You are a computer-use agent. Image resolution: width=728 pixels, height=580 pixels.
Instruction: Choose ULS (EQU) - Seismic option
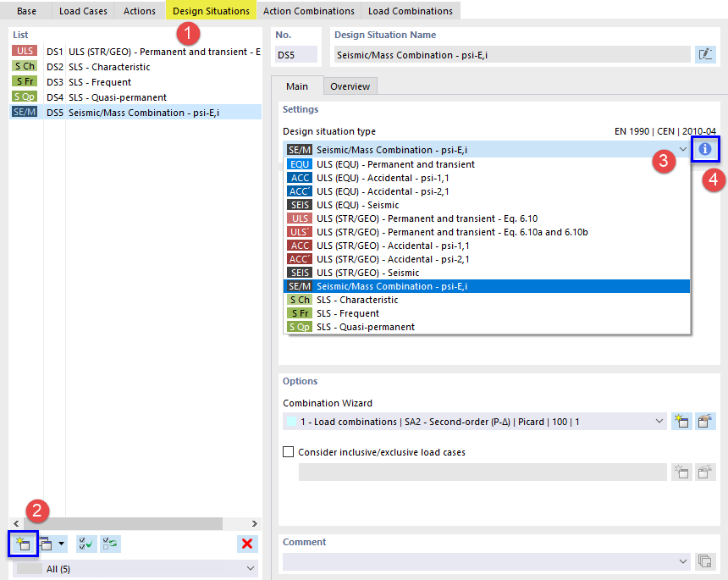click(x=487, y=205)
